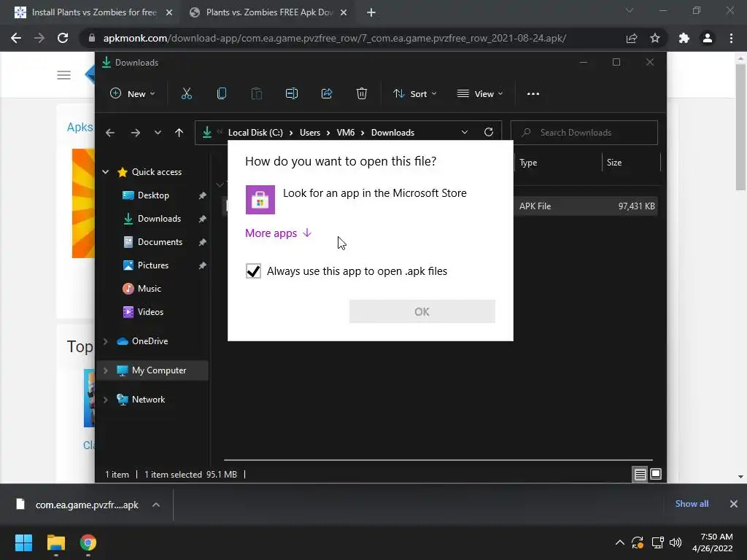Click the Search Downloads field

tap(584, 133)
